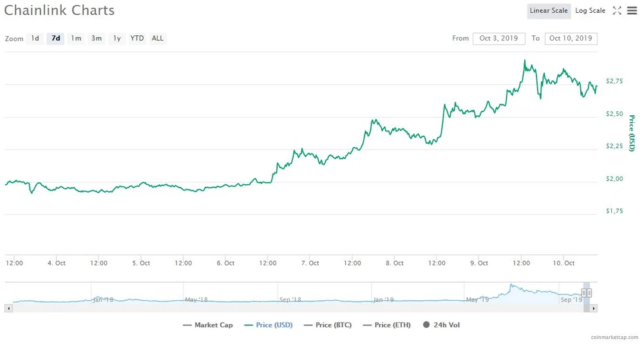Edit the From date field
The image size is (644, 344).
click(498, 39)
